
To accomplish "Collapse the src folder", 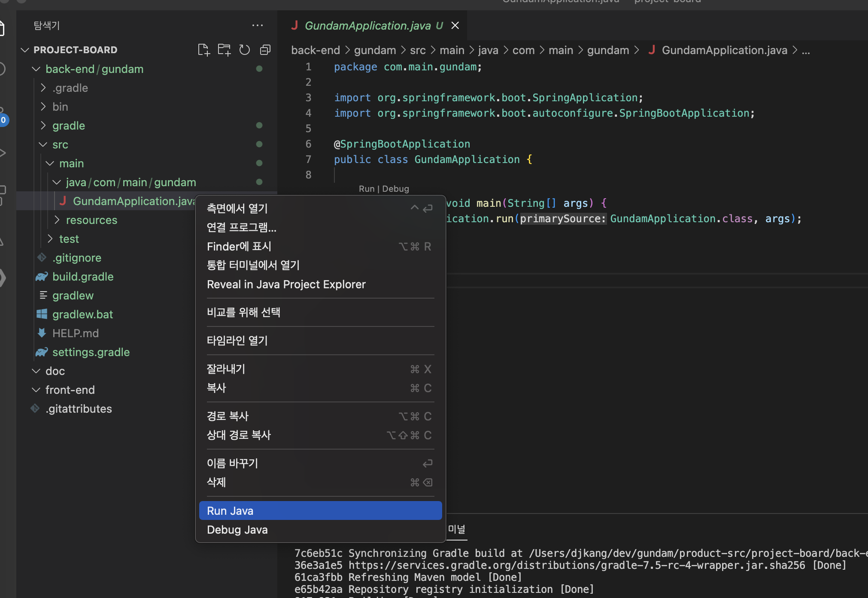I will pos(60,145).
